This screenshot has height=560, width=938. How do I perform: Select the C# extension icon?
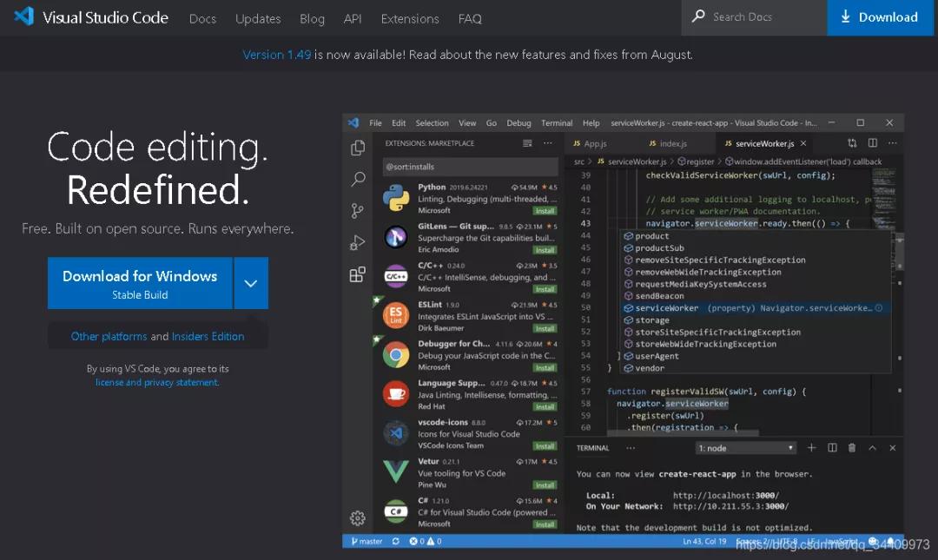[395, 511]
